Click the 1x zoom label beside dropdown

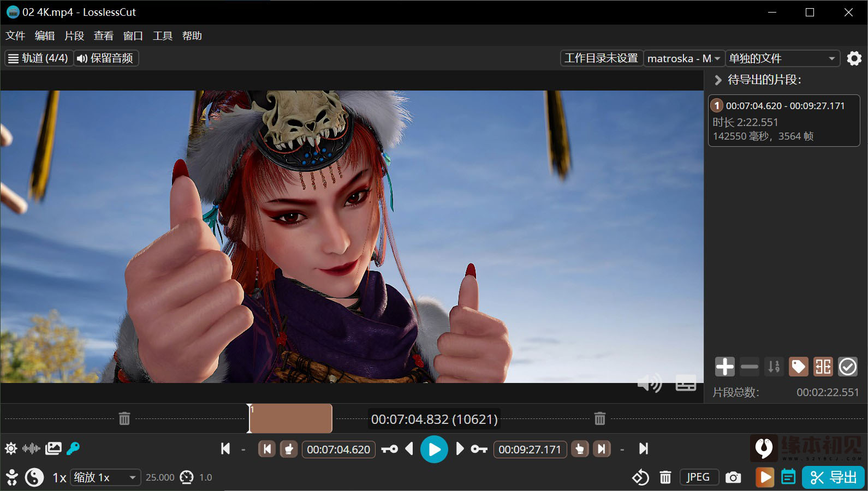coord(60,477)
